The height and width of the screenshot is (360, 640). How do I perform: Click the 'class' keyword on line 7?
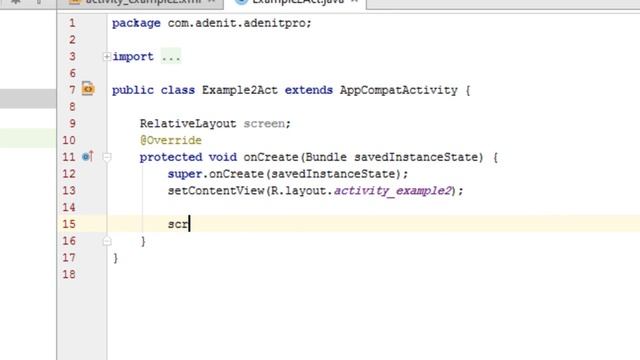[178, 90]
